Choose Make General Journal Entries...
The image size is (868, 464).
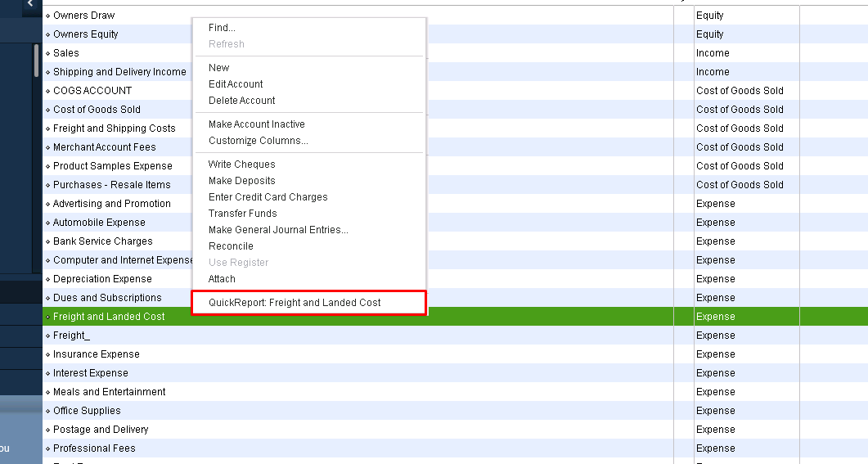click(x=278, y=230)
